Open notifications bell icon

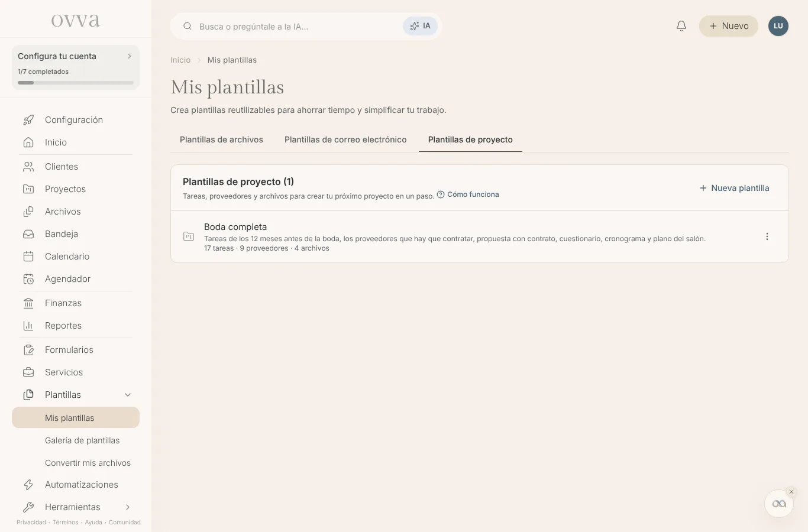tap(681, 26)
